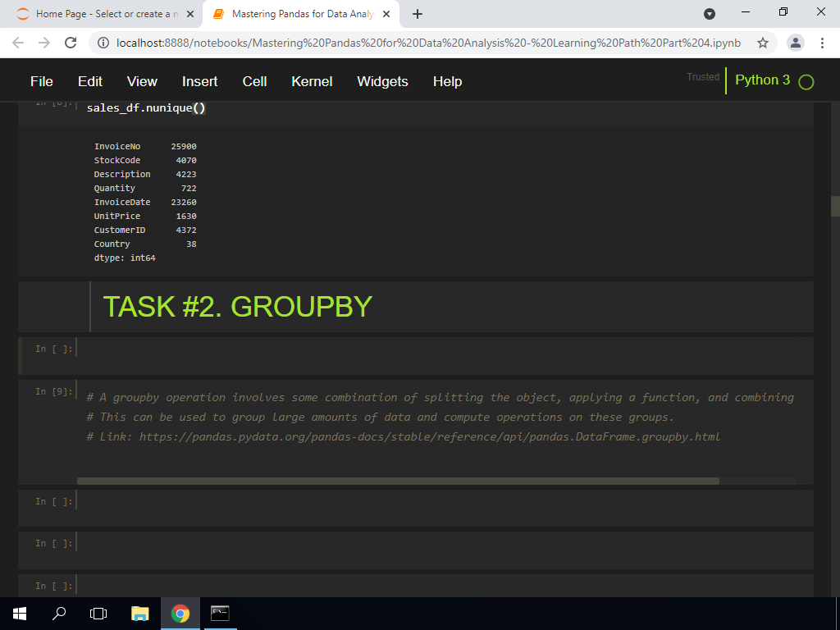Open the Windows Start menu
The height and width of the screenshot is (630, 840).
(20, 614)
